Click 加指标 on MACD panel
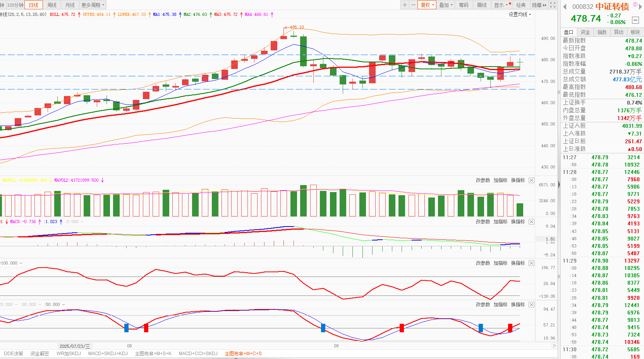 tap(500, 222)
